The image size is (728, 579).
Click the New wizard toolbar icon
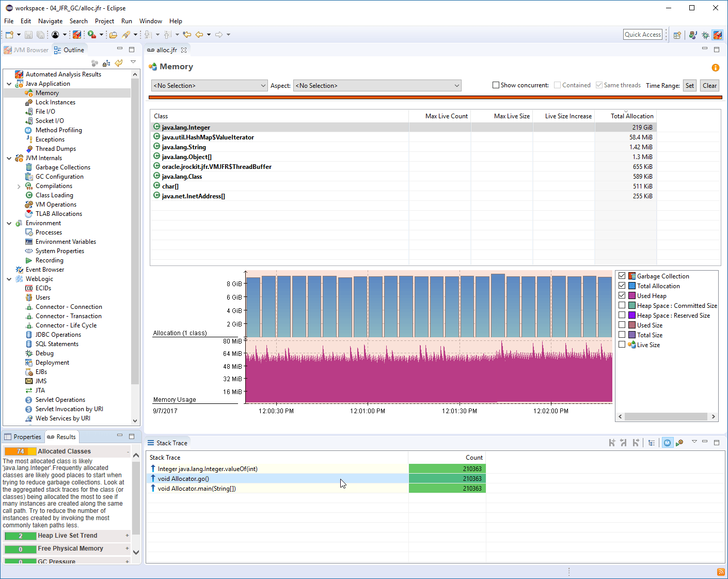click(x=9, y=35)
